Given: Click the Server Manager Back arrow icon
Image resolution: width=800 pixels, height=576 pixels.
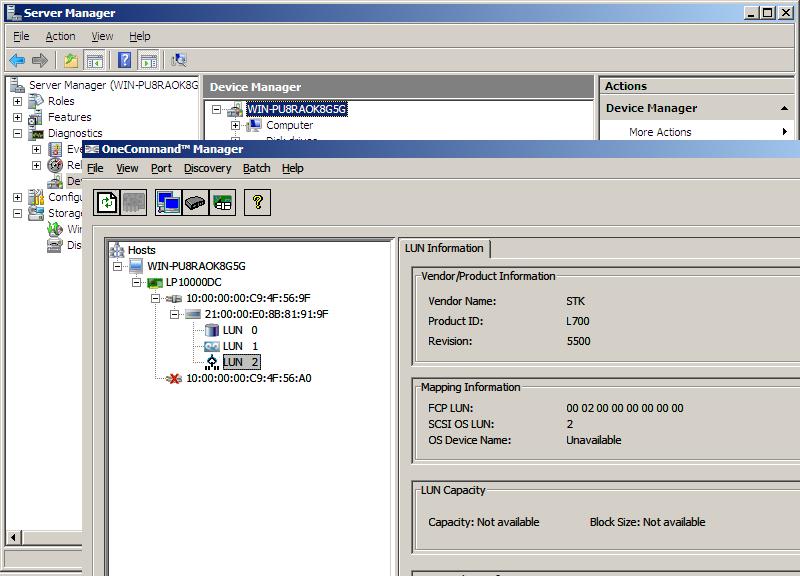Looking at the screenshot, I should (x=17, y=60).
